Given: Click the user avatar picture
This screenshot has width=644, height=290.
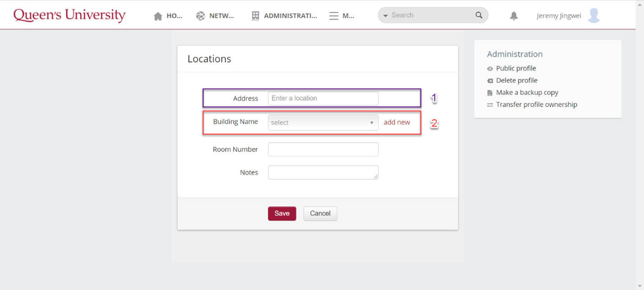Looking at the screenshot, I should (594, 15).
